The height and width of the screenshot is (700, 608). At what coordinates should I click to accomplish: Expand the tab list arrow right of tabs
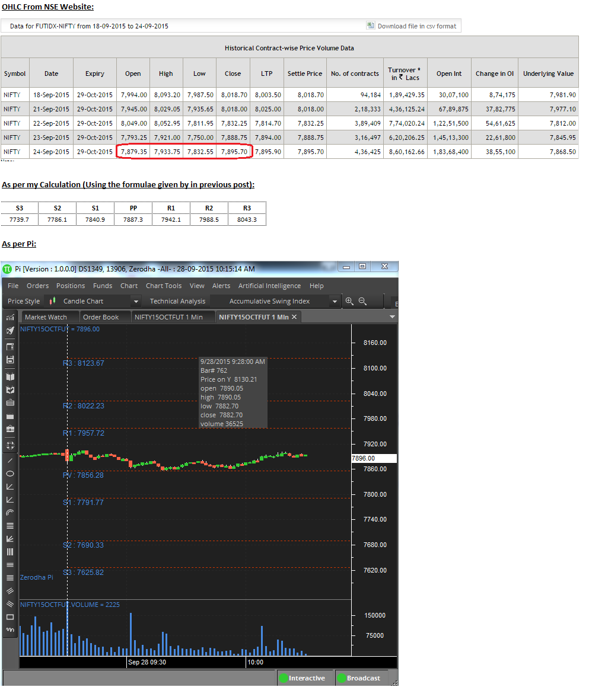click(x=392, y=317)
